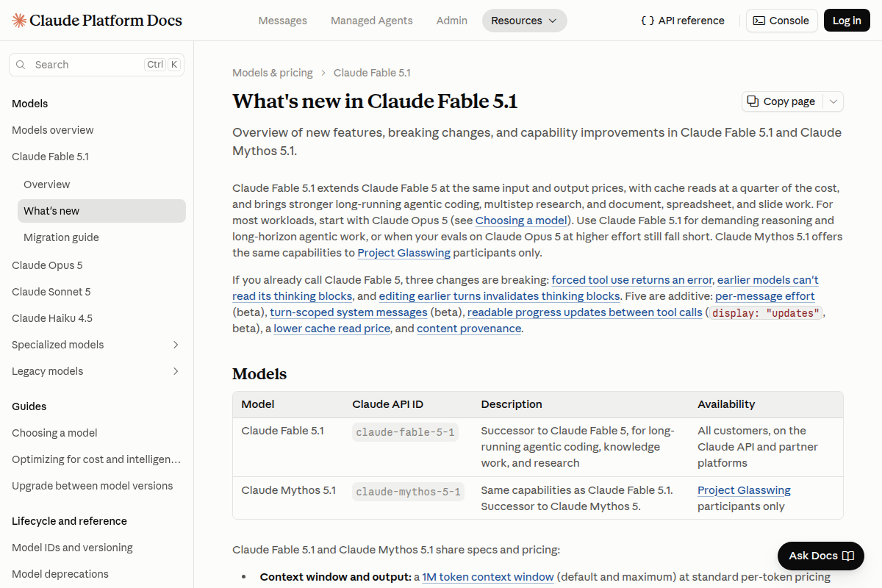Viewport: 882px width, 588px height.
Task: Follow the editing earlier turns invalidates thinking blocks link
Action: (500, 296)
